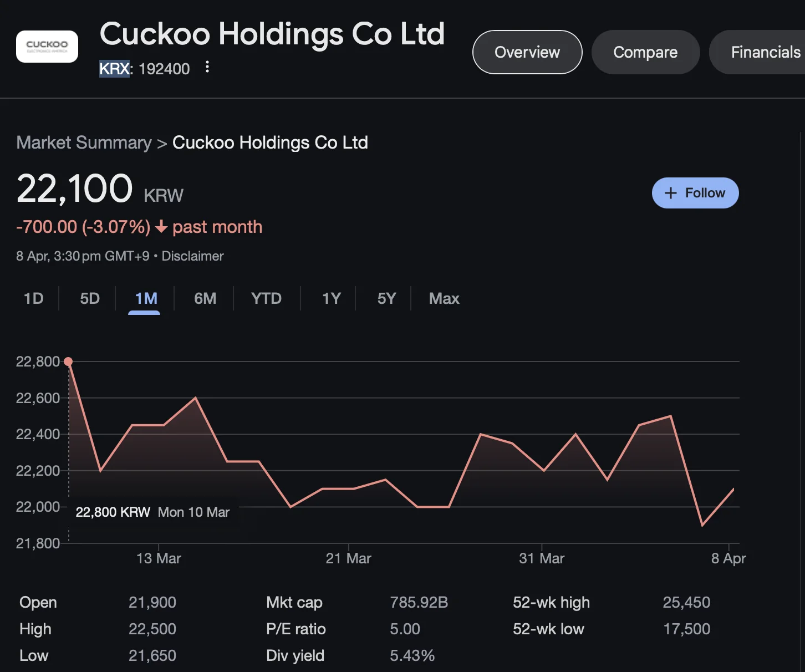Click the Mkt cap value 785.92B
Screen dimensions: 805x672
(419, 603)
